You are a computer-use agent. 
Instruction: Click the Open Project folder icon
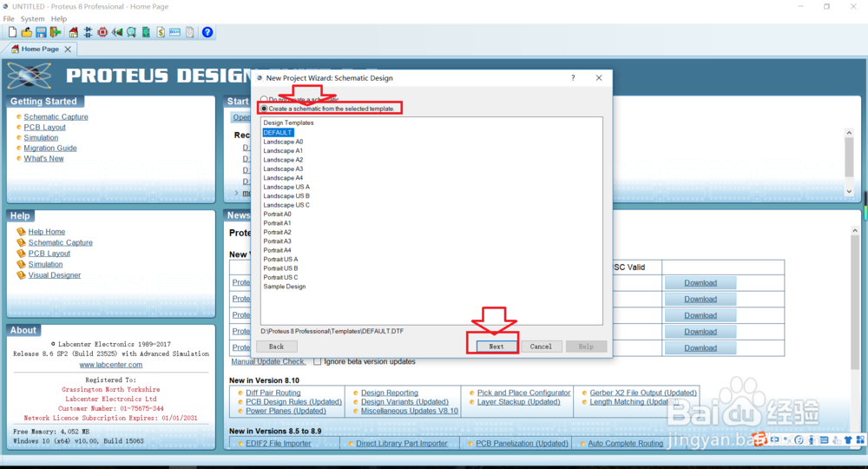[27, 32]
